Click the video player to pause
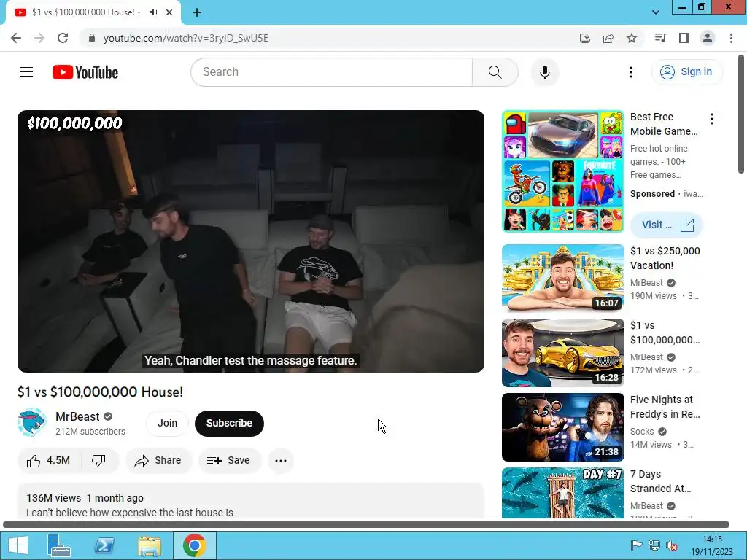Screen dimensions: 747x560 [251, 241]
